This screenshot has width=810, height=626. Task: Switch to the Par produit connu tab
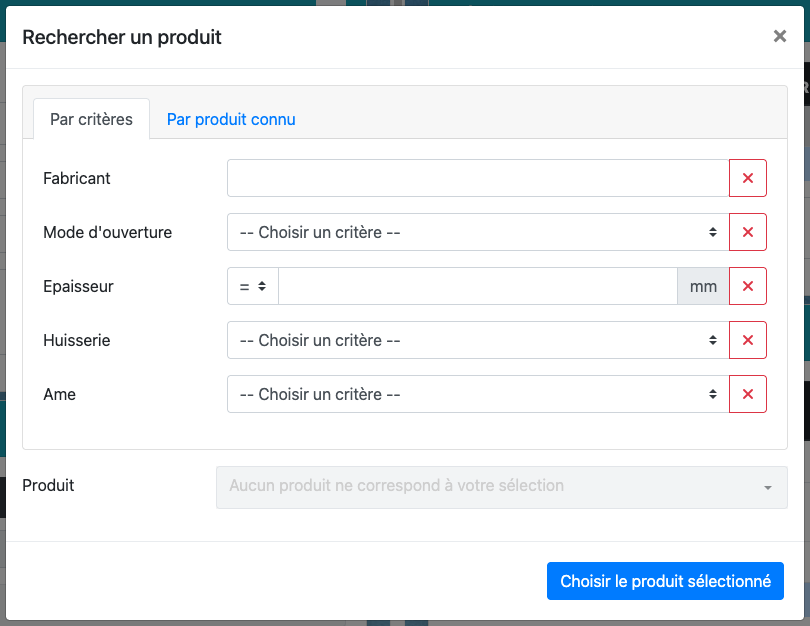[x=231, y=119]
